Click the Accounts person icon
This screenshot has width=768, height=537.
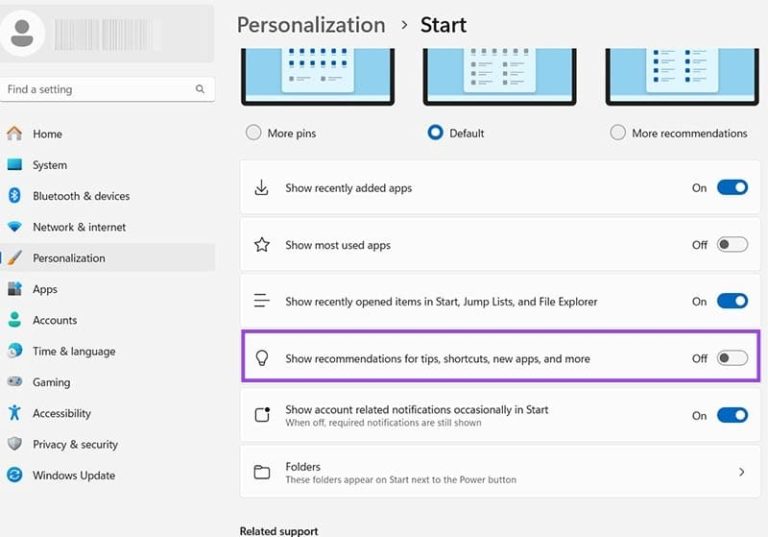pyautogui.click(x=15, y=319)
